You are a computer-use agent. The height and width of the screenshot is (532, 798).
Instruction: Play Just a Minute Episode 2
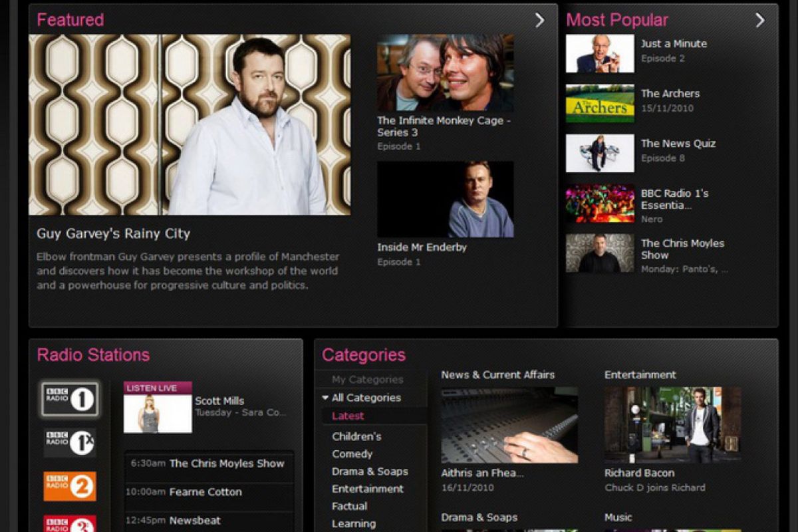pos(600,54)
